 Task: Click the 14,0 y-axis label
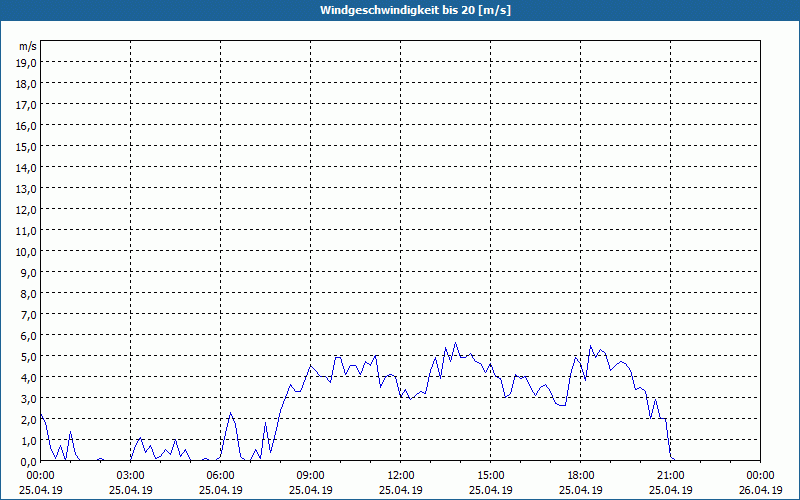coord(26,168)
